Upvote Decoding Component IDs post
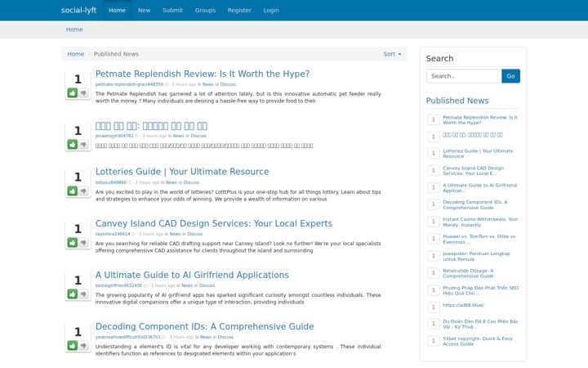Image resolution: width=588 pixels, height=368 pixels. pos(73,345)
